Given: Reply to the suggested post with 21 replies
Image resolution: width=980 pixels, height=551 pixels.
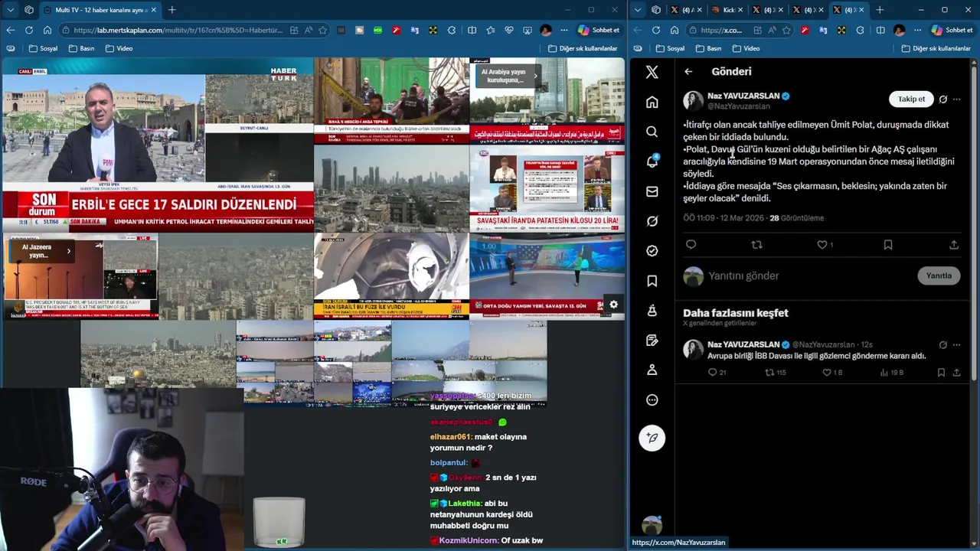Looking at the screenshot, I should [717, 373].
